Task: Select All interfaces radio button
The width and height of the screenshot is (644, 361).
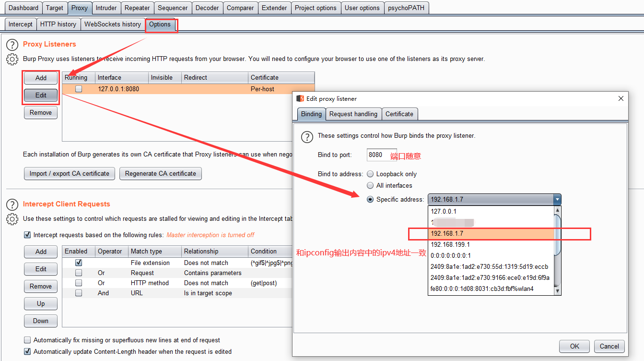Action: tap(370, 185)
